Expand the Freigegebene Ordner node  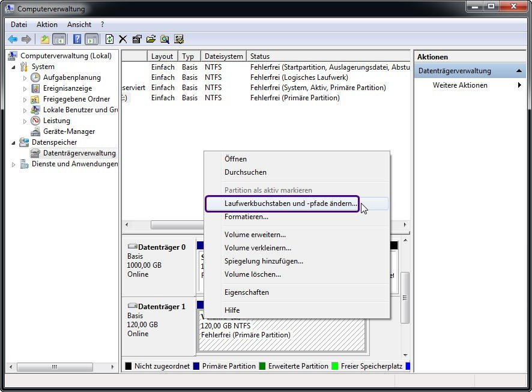click(25, 100)
